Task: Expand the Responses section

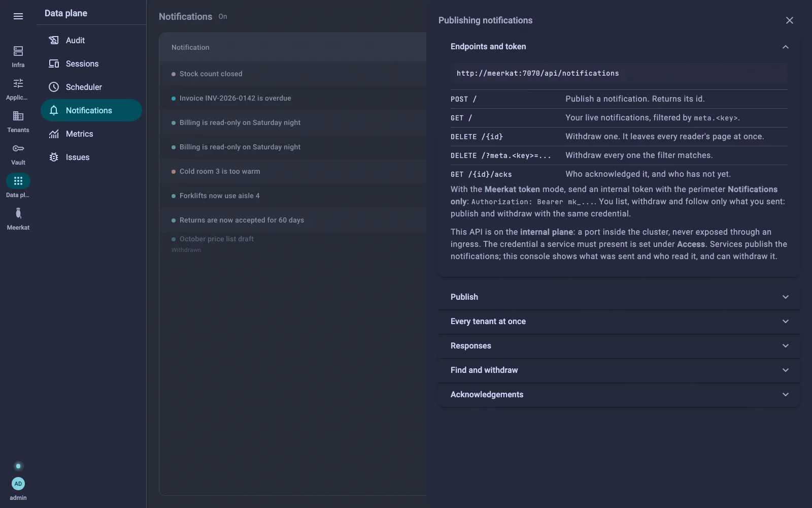Action: pyautogui.click(x=619, y=345)
